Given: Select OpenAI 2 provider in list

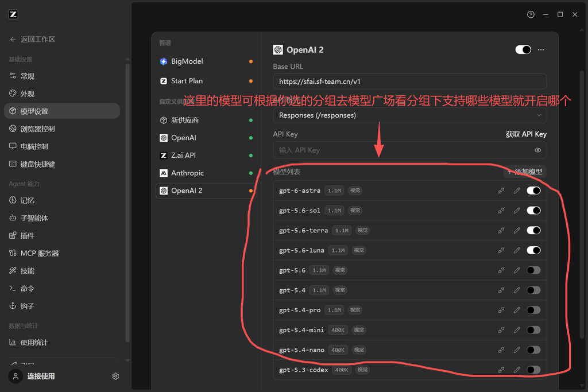Looking at the screenshot, I should click(x=206, y=191).
